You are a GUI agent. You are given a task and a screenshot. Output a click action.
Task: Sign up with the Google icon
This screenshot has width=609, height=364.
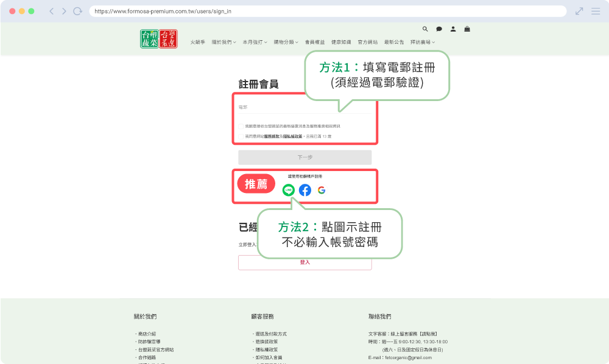[x=322, y=190]
